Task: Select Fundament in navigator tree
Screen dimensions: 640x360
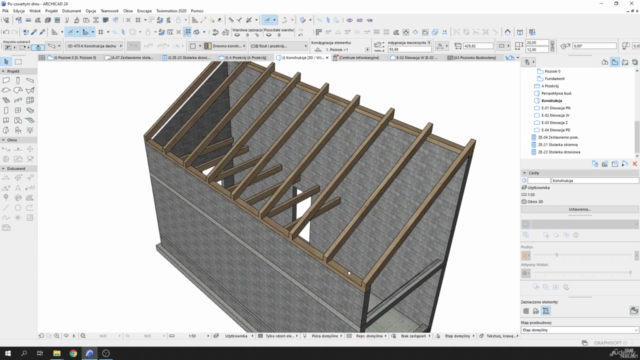Action: tap(555, 79)
